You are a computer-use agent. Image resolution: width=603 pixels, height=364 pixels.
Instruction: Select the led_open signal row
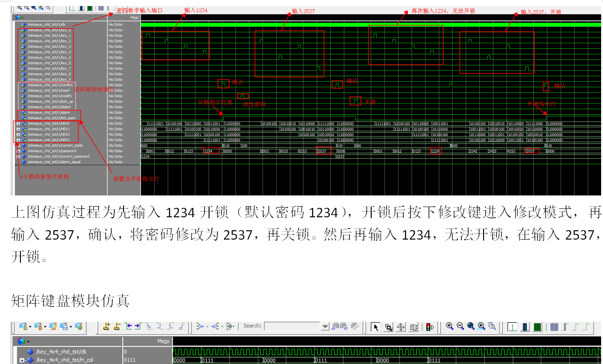pos(52,118)
